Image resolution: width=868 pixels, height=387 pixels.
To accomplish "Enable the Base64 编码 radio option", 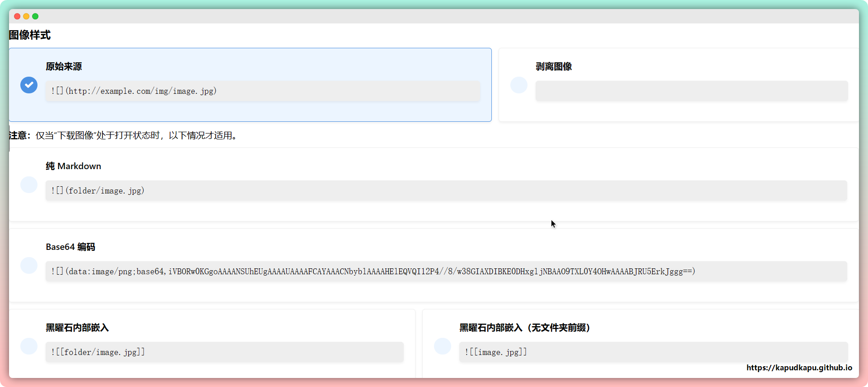I will (x=29, y=265).
